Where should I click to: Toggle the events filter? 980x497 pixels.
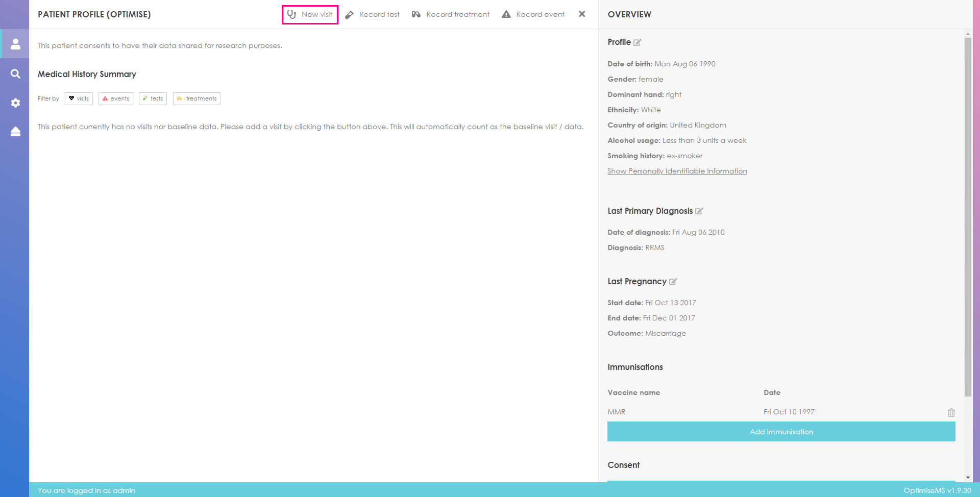coord(116,98)
